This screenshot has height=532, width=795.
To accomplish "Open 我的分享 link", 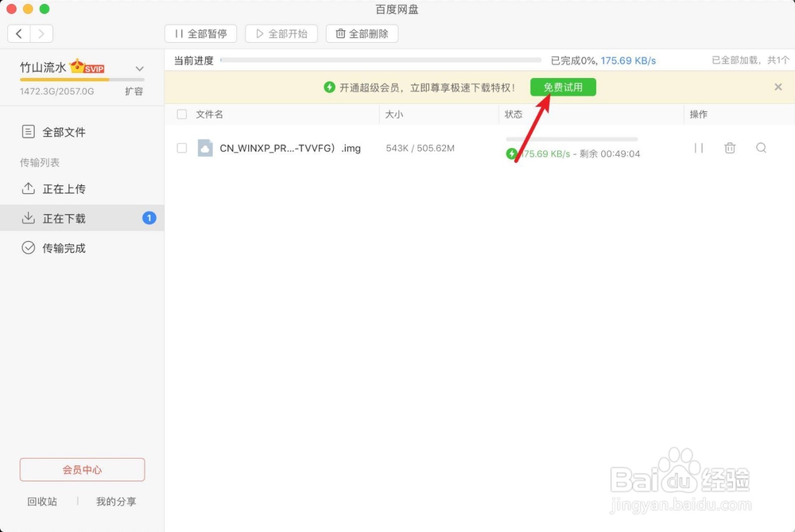I will [116, 502].
